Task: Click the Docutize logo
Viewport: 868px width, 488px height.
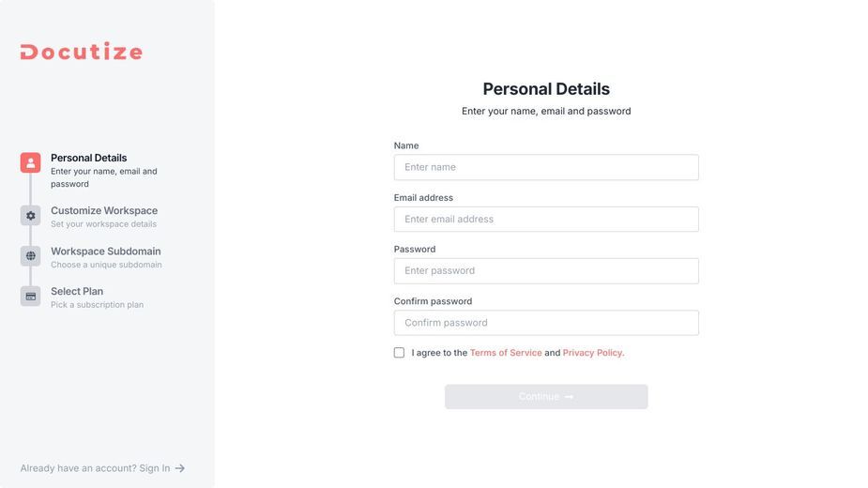Action: pyautogui.click(x=82, y=51)
